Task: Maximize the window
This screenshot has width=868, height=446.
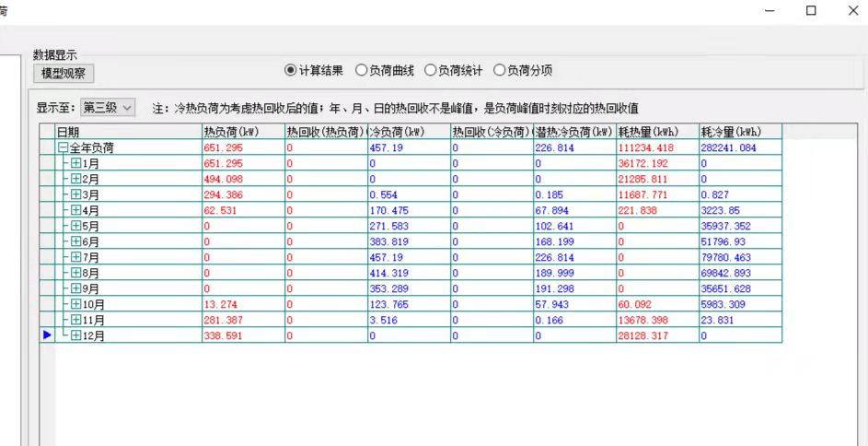Action: (811, 11)
